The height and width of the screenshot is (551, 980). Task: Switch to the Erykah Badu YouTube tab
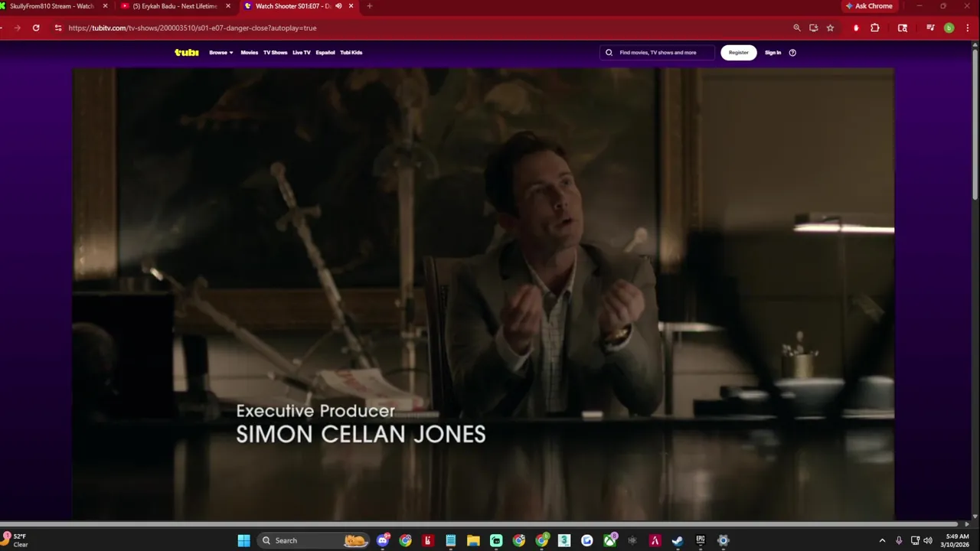tap(175, 6)
